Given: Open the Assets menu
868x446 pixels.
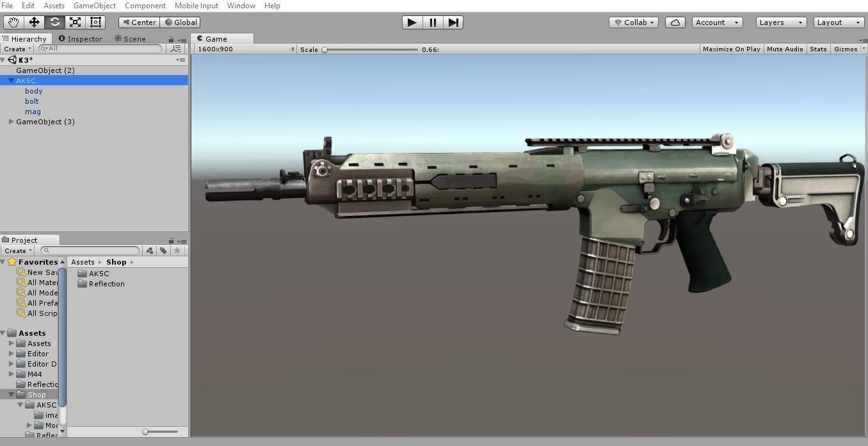Looking at the screenshot, I should pyautogui.click(x=54, y=5).
